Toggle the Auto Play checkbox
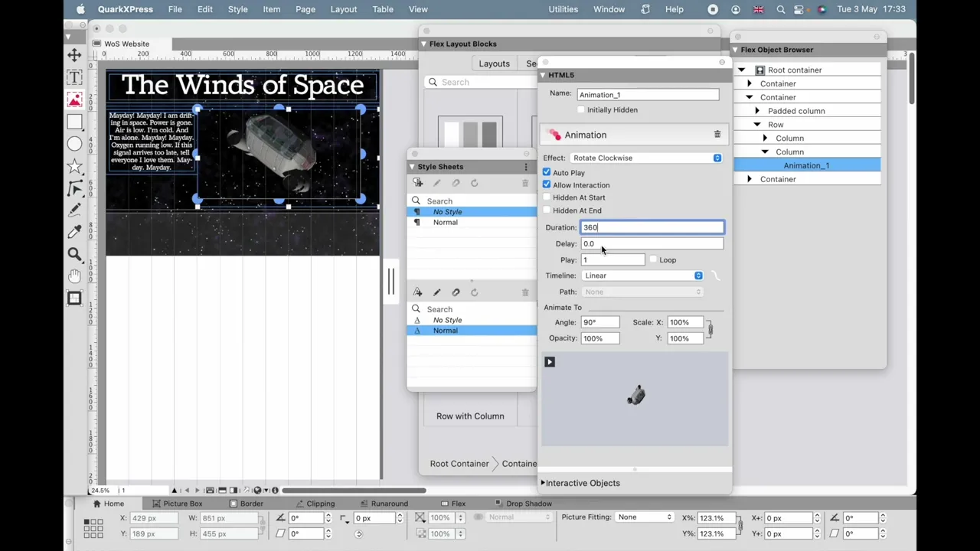Viewport: 980px width, 551px height. pos(547,173)
